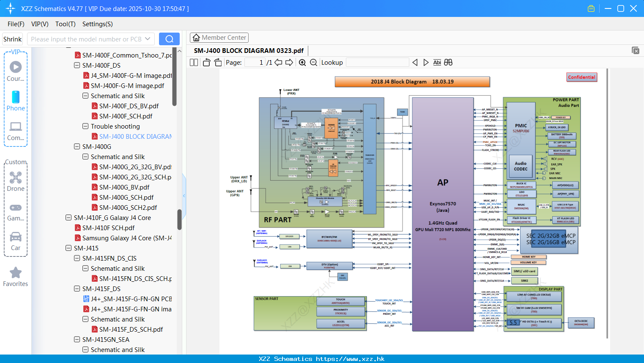
Task: Open the Tool(T) menu
Action: pos(66,24)
